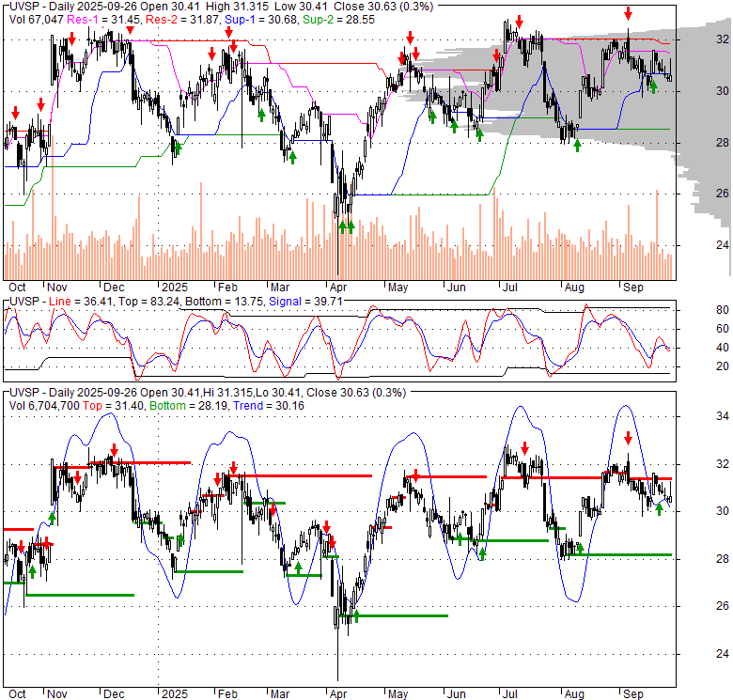Click the 28 price level on the bottom chart scale
Viewport: 733px width, 700px height.
click(x=723, y=558)
